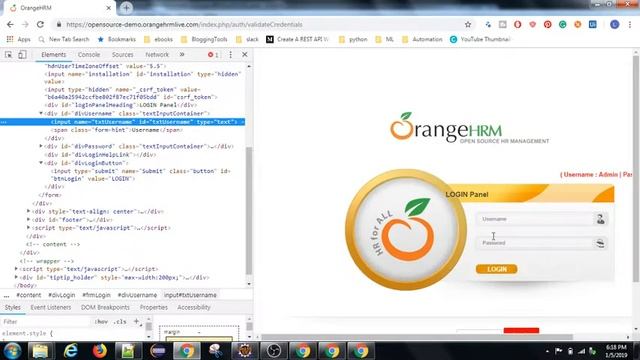Toggle the device toolbar icon in DevTools

pyautogui.click(x=22, y=54)
